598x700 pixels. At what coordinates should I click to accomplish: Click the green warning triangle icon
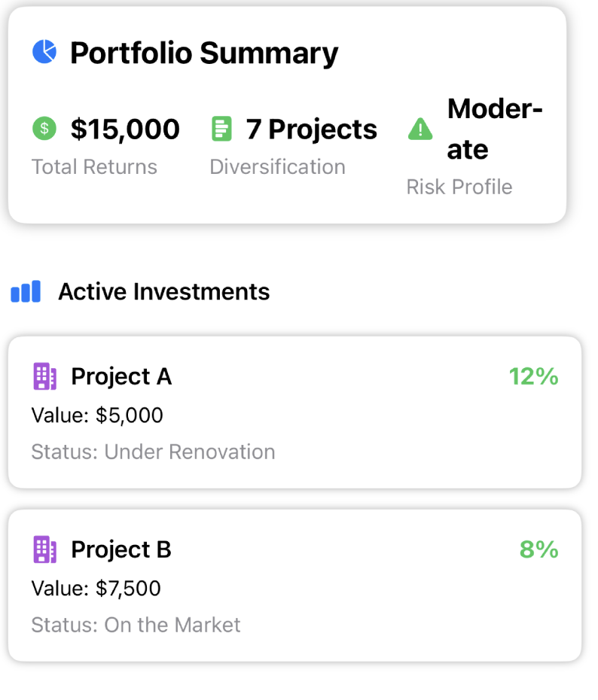point(421,129)
